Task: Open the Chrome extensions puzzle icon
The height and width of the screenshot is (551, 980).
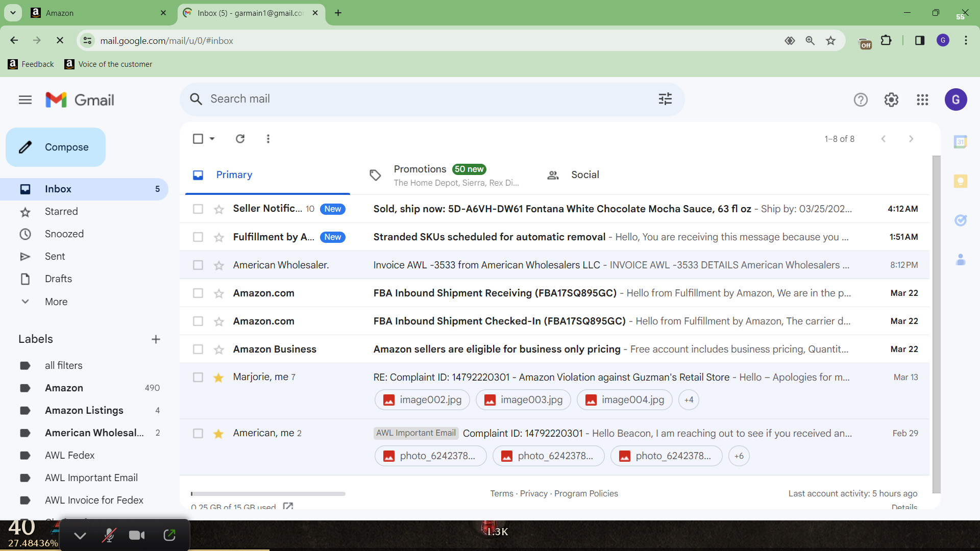Action: tap(886, 40)
